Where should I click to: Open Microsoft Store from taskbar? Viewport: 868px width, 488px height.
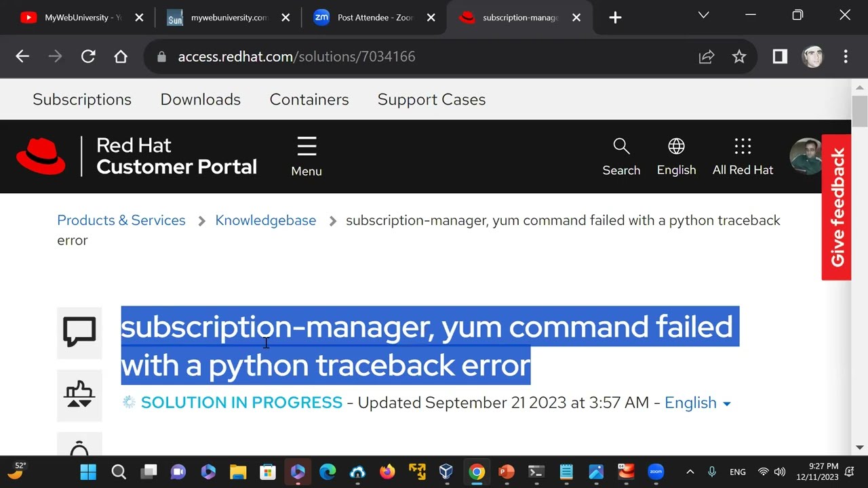pyautogui.click(x=268, y=472)
